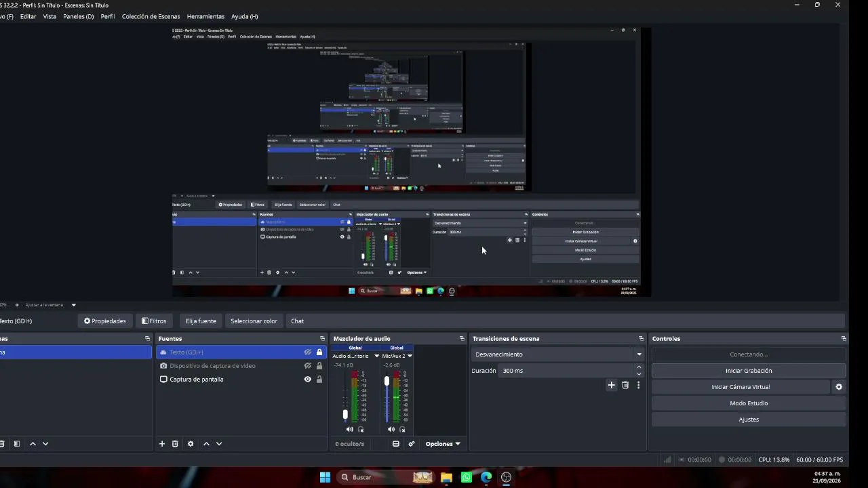Open the scene filters icon in Escenas footer
Screen dimensions: 868x488
(x=17, y=444)
